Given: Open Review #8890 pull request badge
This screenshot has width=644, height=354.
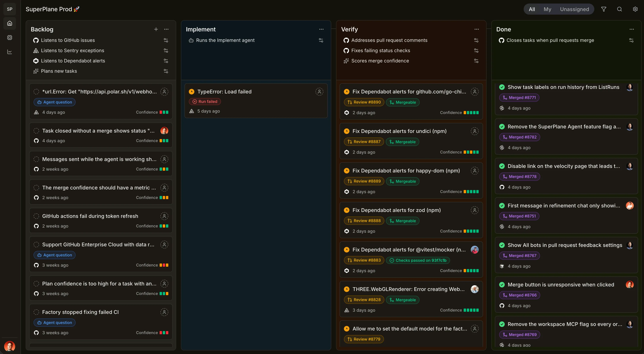Looking at the screenshot, I should 364,102.
